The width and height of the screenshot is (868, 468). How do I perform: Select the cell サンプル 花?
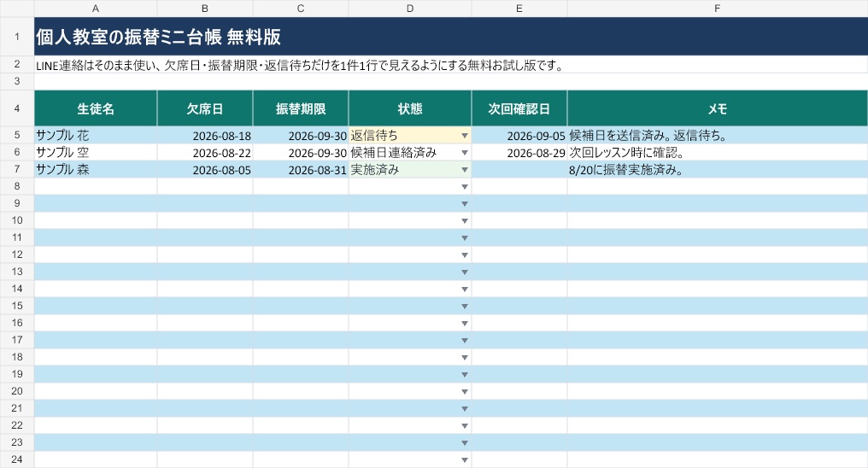click(x=96, y=136)
